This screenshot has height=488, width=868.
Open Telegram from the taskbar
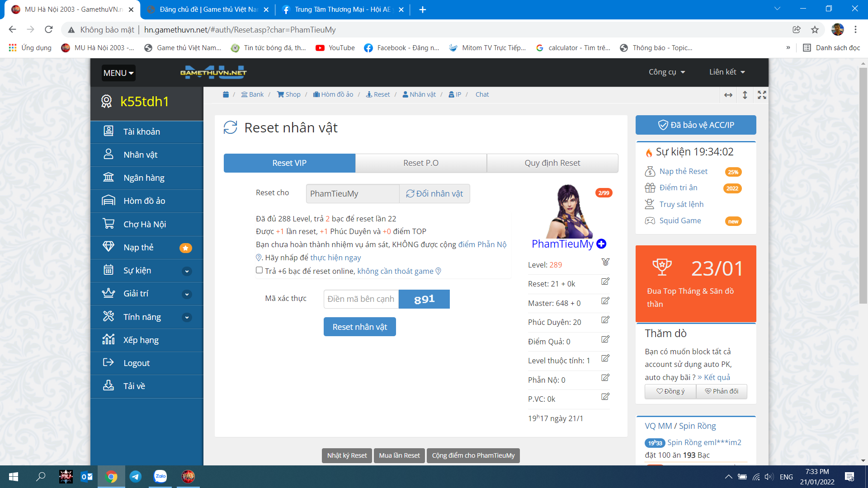[x=135, y=477]
